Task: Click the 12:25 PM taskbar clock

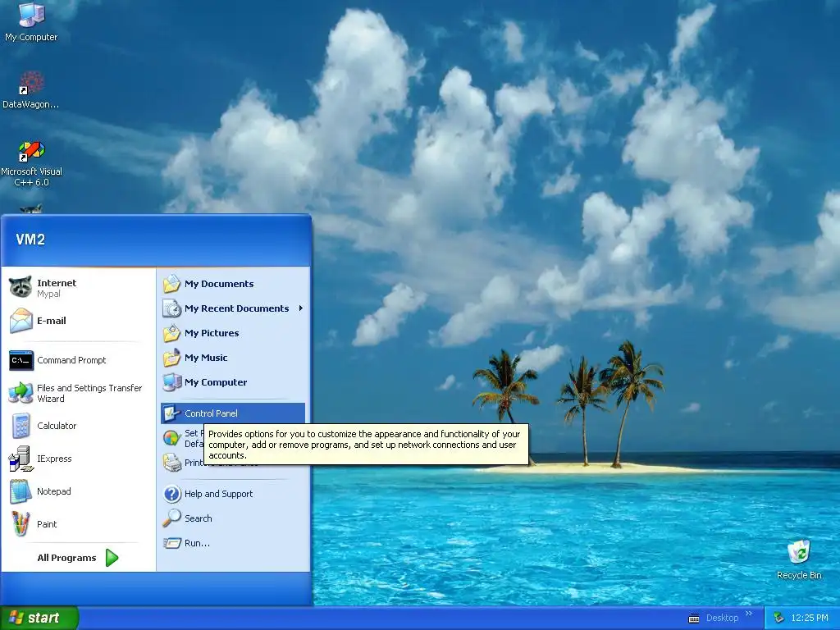Action: pyautogui.click(x=810, y=618)
